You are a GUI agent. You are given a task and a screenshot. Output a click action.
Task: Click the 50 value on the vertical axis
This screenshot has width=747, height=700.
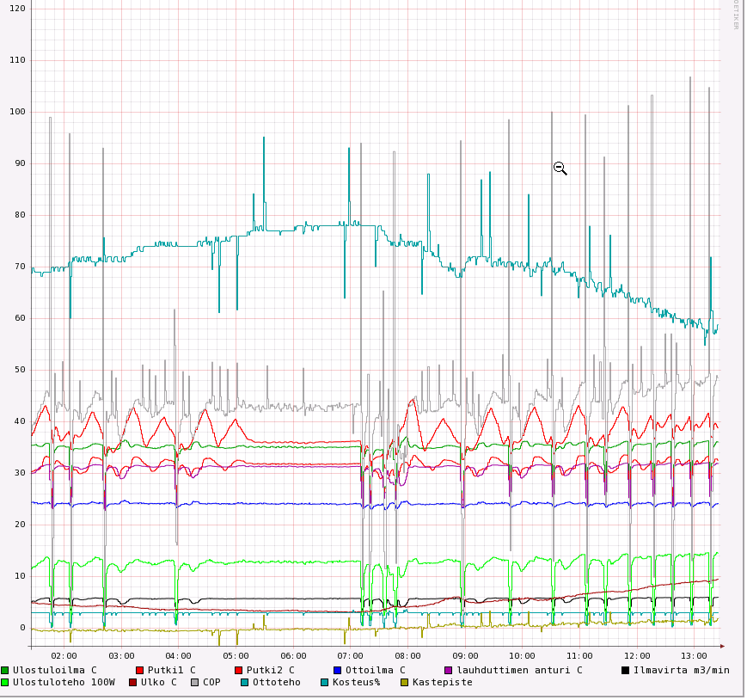pos(20,370)
